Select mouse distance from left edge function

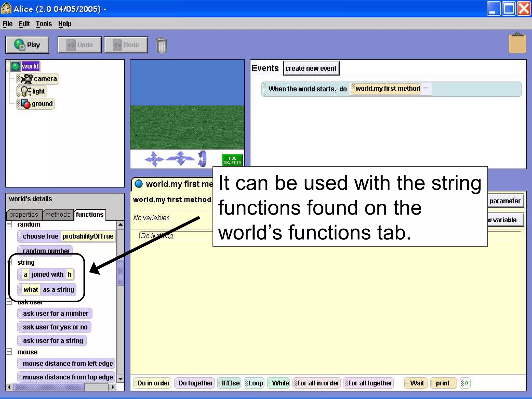tap(66, 363)
